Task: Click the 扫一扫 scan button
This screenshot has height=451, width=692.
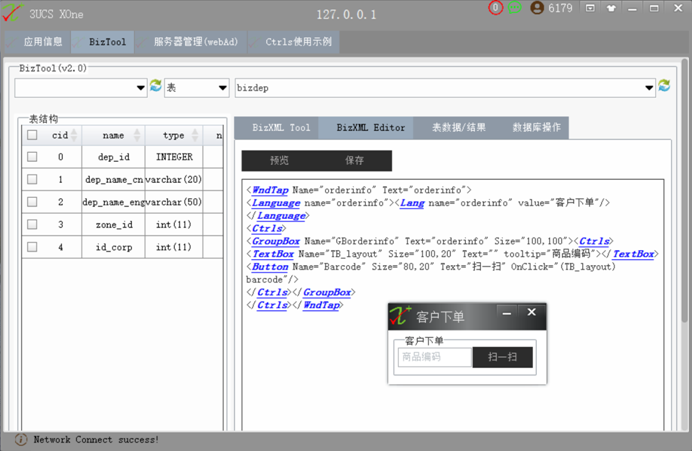Action: point(502,357)
